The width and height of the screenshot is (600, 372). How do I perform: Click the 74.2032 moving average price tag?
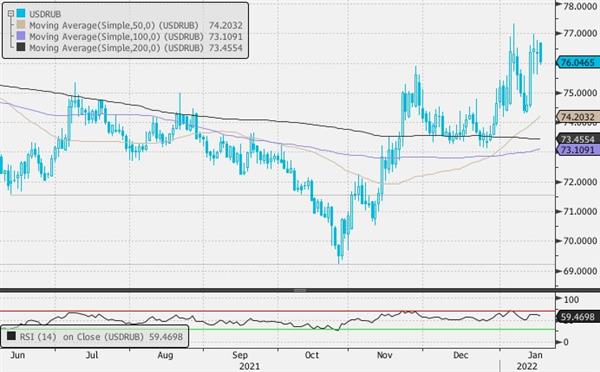pos(577,117)
